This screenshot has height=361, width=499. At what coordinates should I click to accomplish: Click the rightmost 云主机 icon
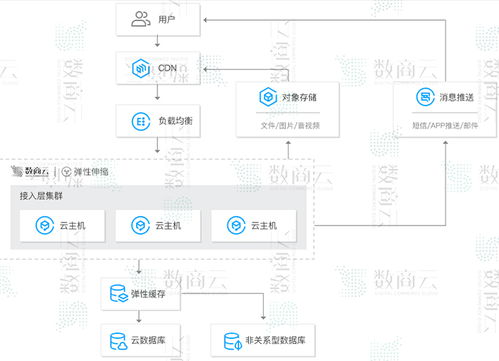pos(236,226)
